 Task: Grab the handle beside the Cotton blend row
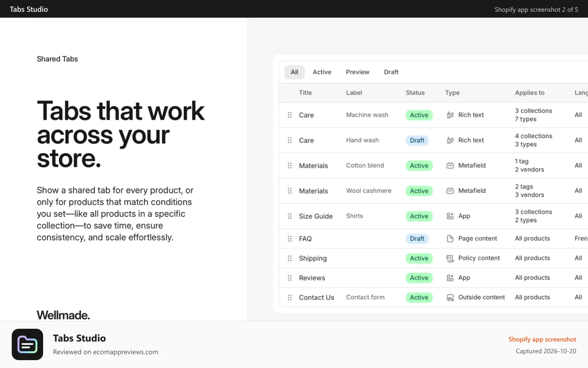(x=290, y=165)
